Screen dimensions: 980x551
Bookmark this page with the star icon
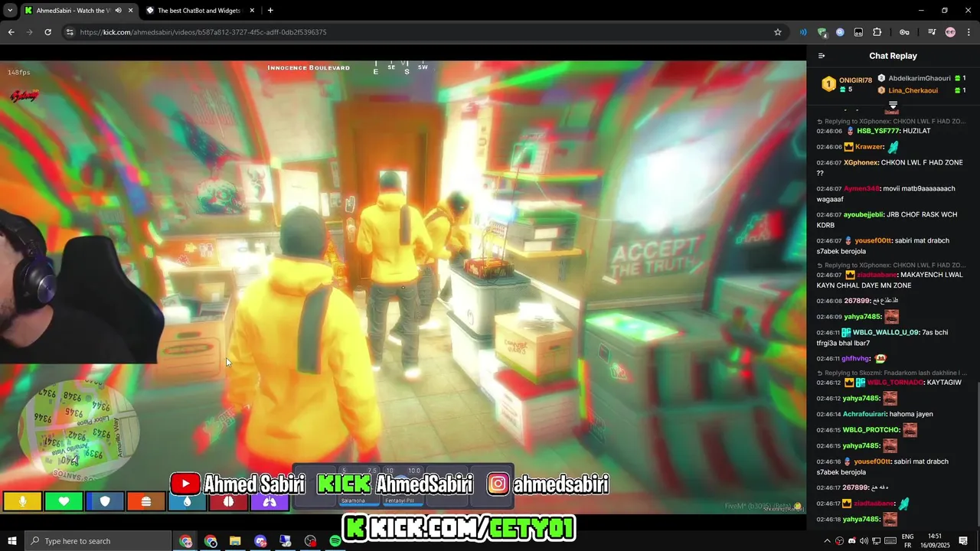[x=778, y=32]
